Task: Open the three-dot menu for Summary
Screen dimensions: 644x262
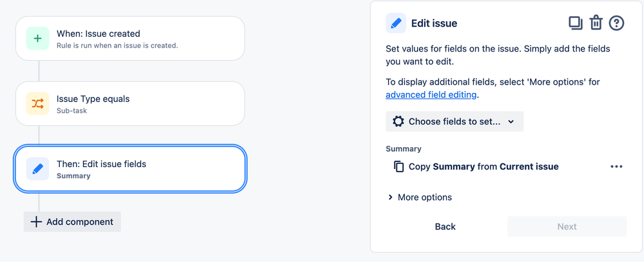Action: tap(616, 166)
